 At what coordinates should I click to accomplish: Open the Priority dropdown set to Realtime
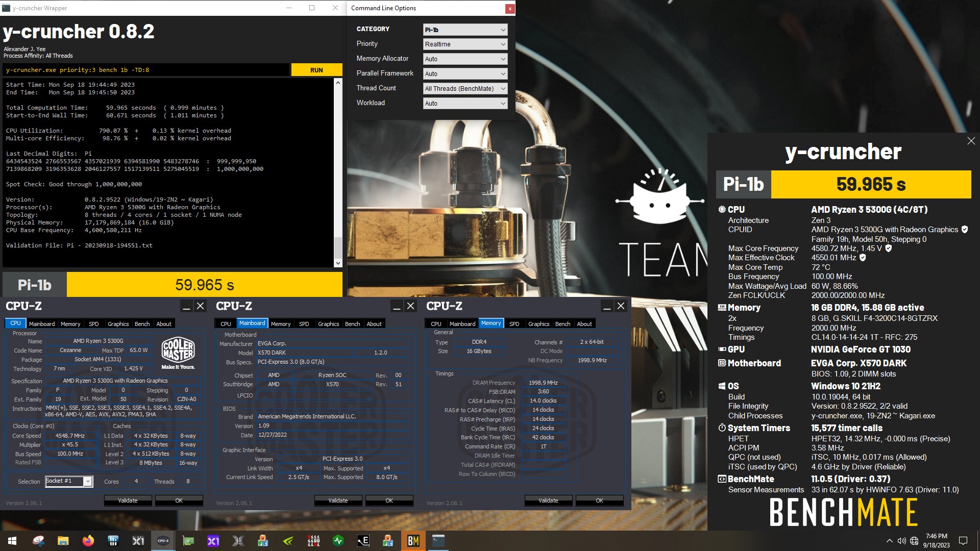click(465, 44)
